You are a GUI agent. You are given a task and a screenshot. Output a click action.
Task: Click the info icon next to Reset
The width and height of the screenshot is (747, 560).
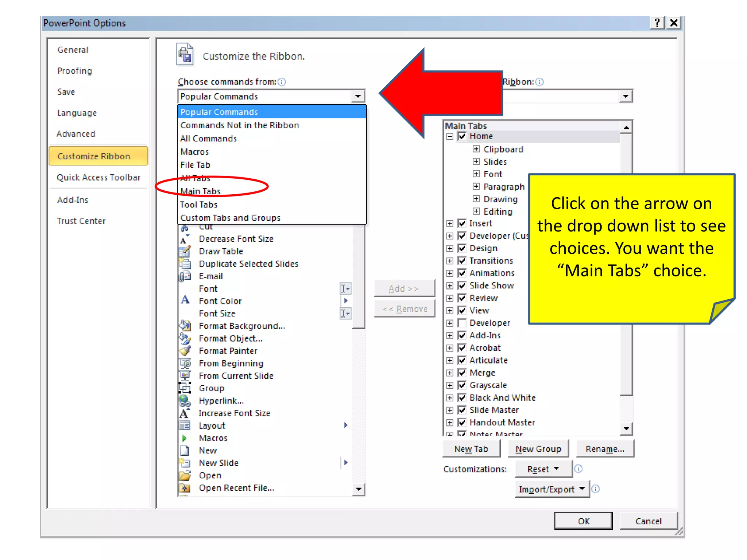[x=578, y=469]
